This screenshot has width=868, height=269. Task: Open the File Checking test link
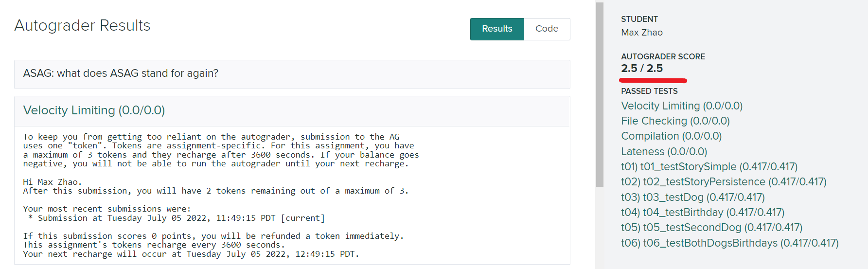point(675,121)
